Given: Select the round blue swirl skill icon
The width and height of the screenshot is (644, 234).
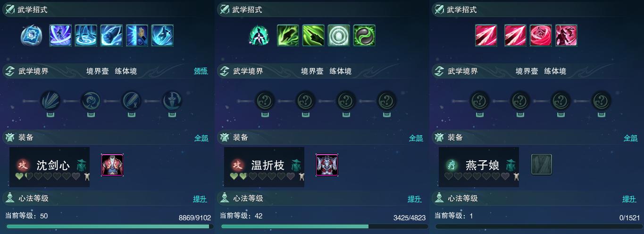Looking at the screenshot, I should point(31,35).
